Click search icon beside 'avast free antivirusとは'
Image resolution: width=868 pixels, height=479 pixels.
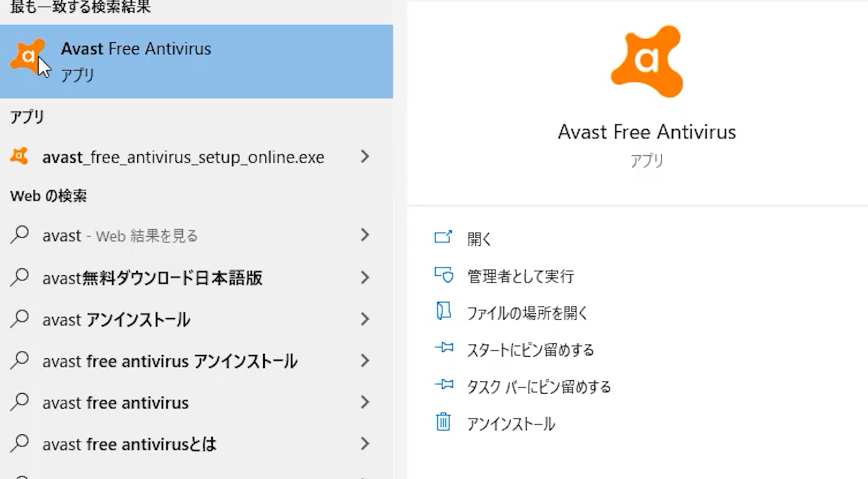(x=20, y=443)
